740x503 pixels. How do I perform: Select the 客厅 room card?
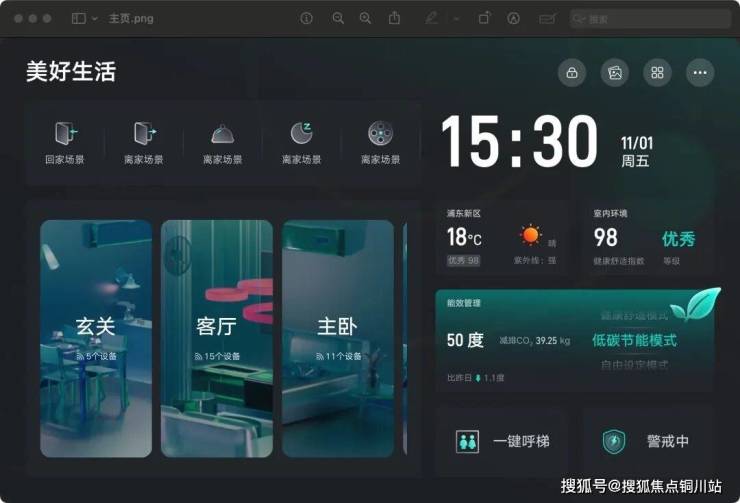click(x=217, y=338)
